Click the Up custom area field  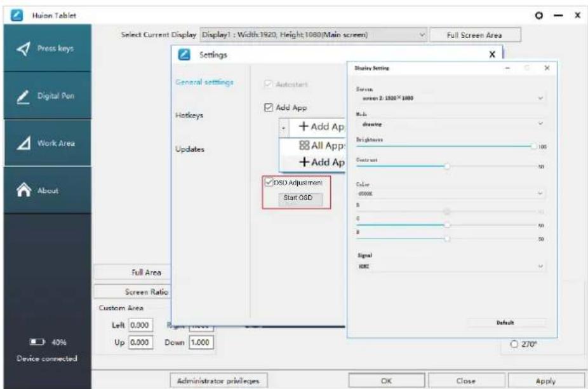point(140,343)
